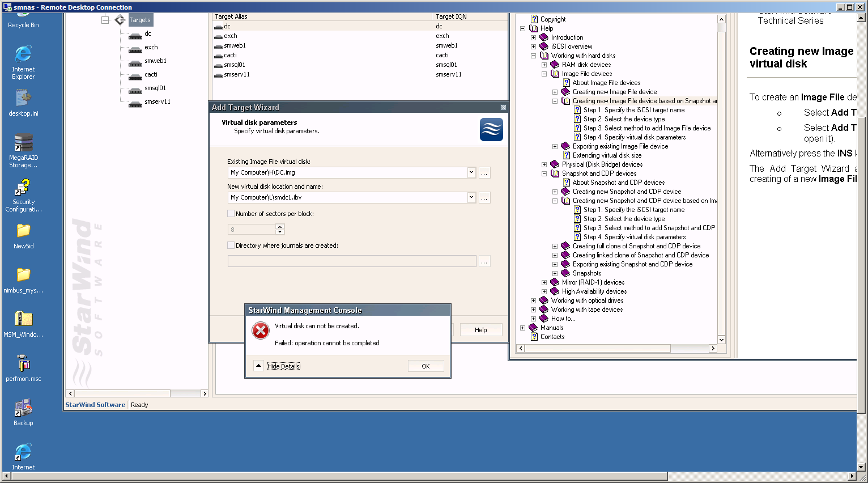Image resolution: width=868 pixels, height=483 pixels.
Task: Click Hide Details in error dialog
Action: click(283, 366)
